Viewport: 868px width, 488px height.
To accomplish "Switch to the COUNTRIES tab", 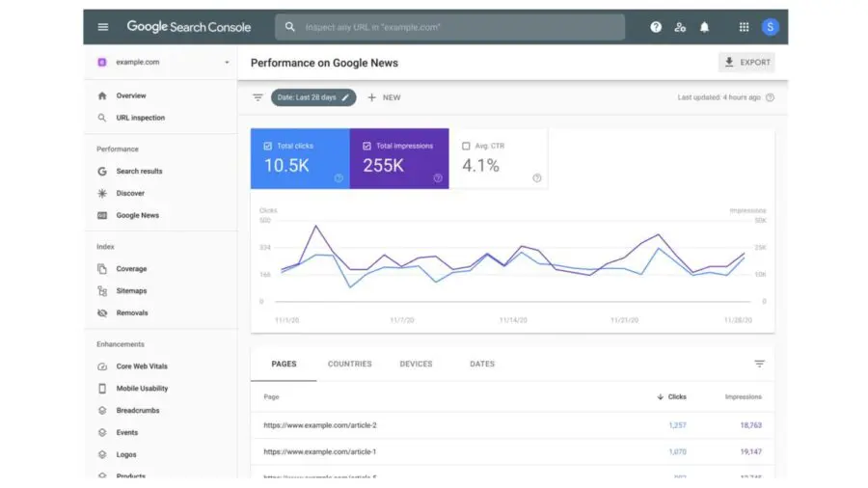I will pos(350,364).
